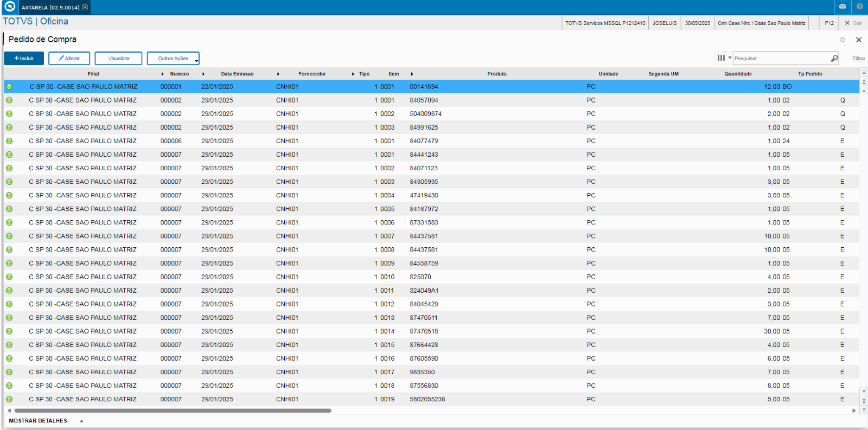This screenshot has width=868, height=430.
Task: Expand the MOSTRAR DETALHES panel
Action: point(46,421)
